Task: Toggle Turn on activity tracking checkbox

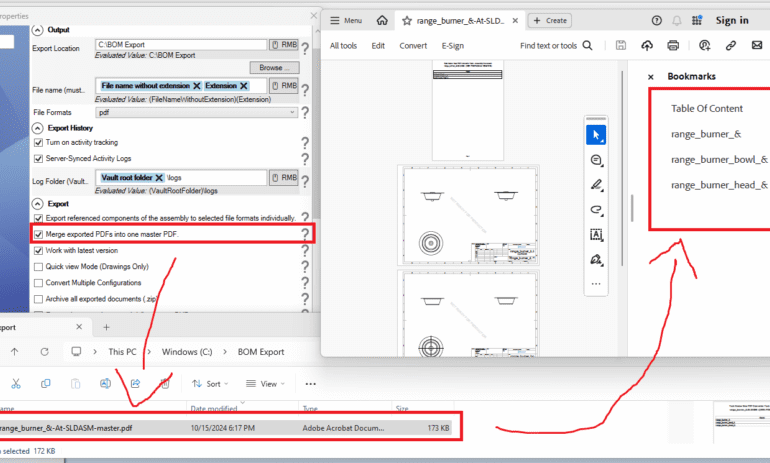Action: [38, 142]
